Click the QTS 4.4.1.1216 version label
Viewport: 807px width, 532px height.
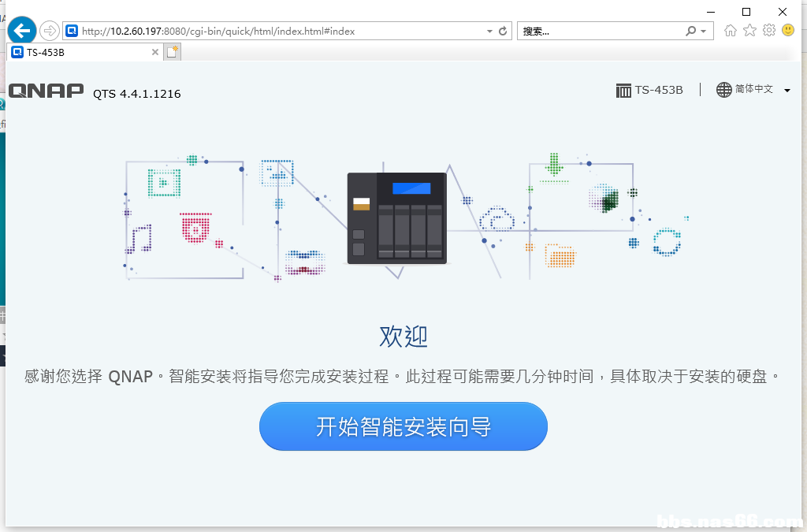pyautogui.click(x=135, y=94)
